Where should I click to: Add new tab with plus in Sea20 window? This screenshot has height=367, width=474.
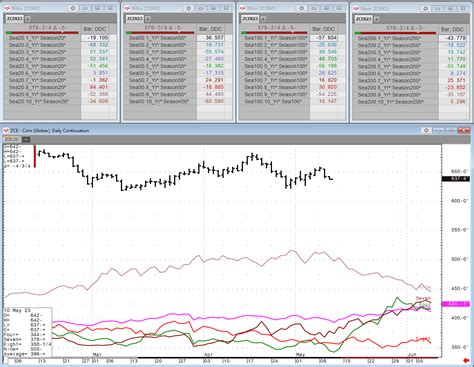pyautogui.click(x=28, y=19)
